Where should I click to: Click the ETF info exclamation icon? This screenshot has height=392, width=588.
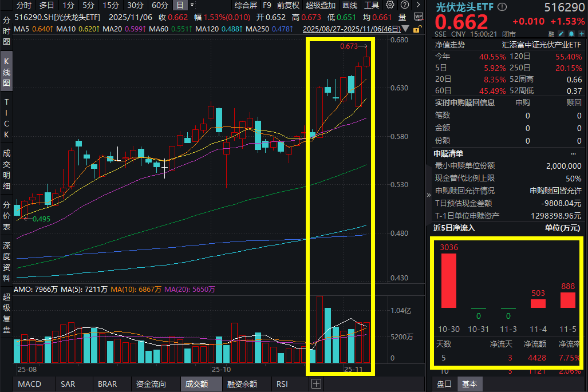pos(502,7)
